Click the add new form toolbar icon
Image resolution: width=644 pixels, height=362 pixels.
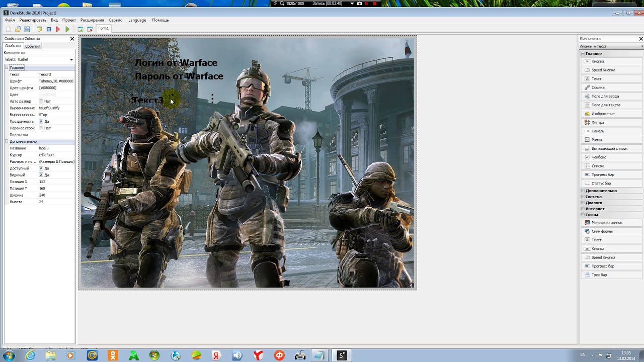pos(80,29)
